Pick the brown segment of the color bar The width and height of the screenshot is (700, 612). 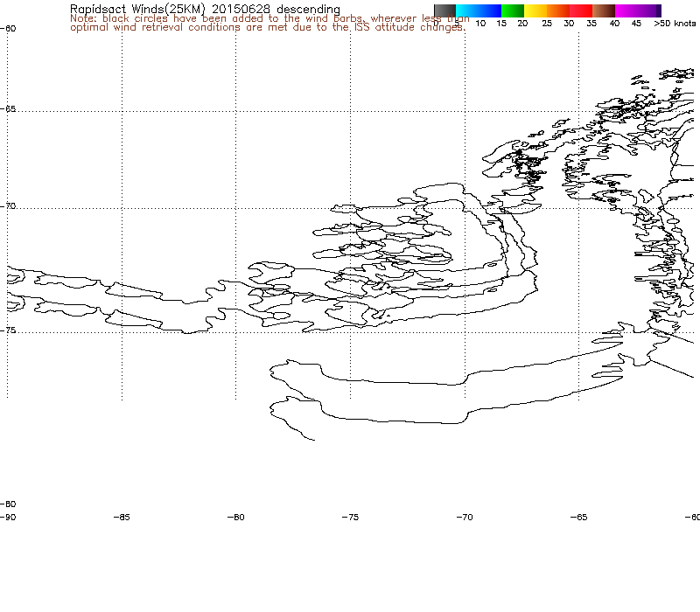[604, 10]
